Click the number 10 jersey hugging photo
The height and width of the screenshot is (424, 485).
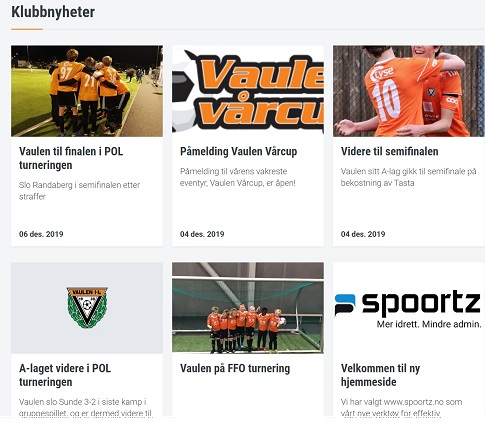(x=409, y=91)
